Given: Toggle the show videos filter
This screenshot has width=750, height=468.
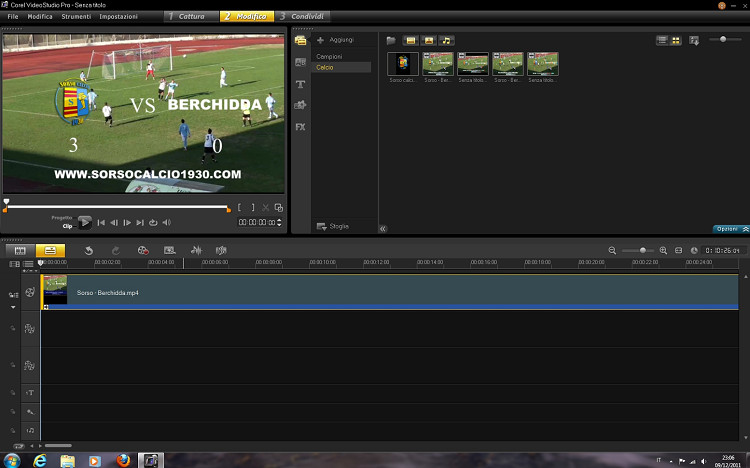Looking at the screenshot, I should [x=410, y=40].
